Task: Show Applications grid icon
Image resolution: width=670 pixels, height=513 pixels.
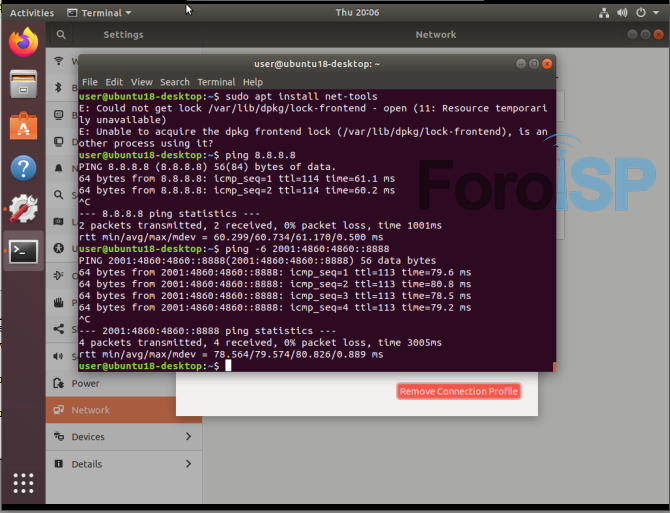Action: 23,485
